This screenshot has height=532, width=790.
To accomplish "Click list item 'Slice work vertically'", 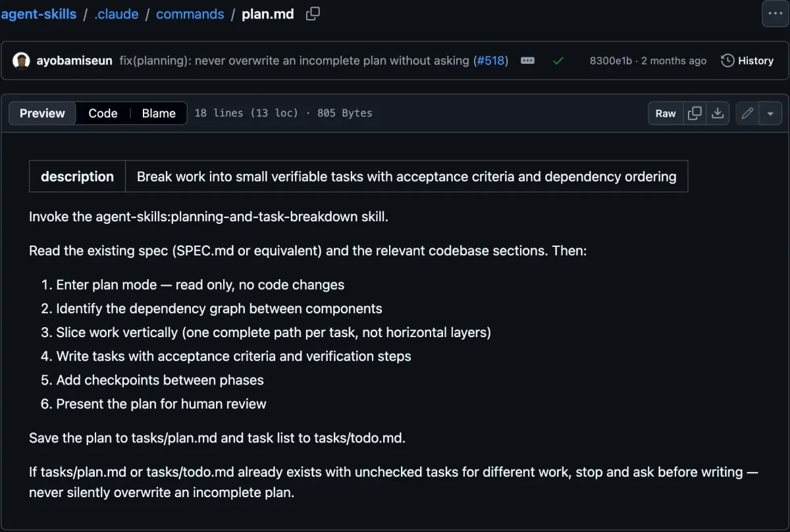I will (273, 332).
